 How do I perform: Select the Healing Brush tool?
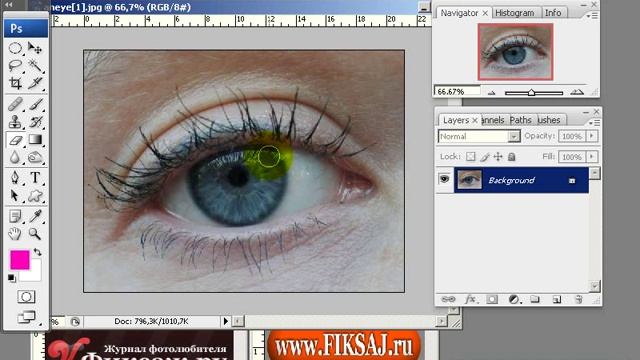[x=15, y=104]
